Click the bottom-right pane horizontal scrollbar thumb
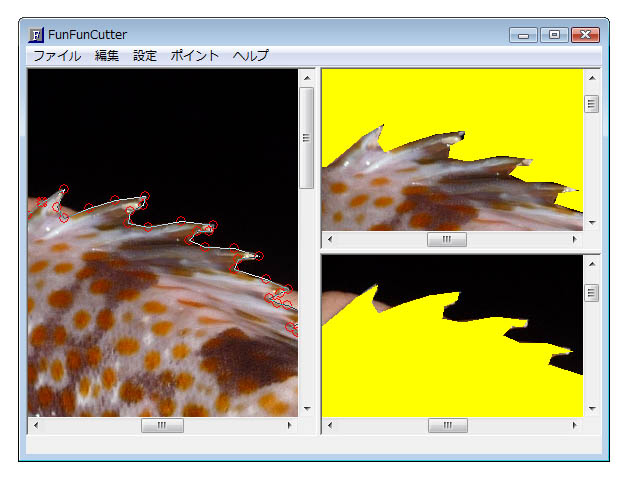Screen dimensions: 630x482 (x=448, y=425)
